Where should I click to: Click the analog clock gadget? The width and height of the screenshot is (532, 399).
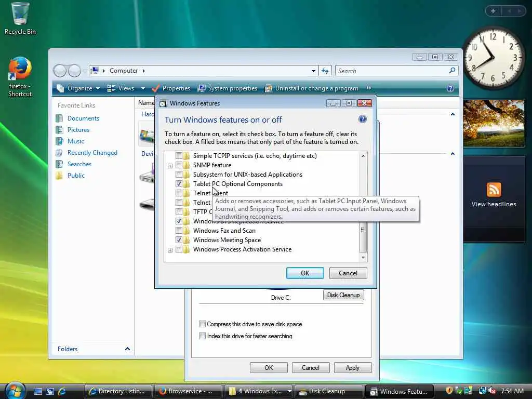493,58
